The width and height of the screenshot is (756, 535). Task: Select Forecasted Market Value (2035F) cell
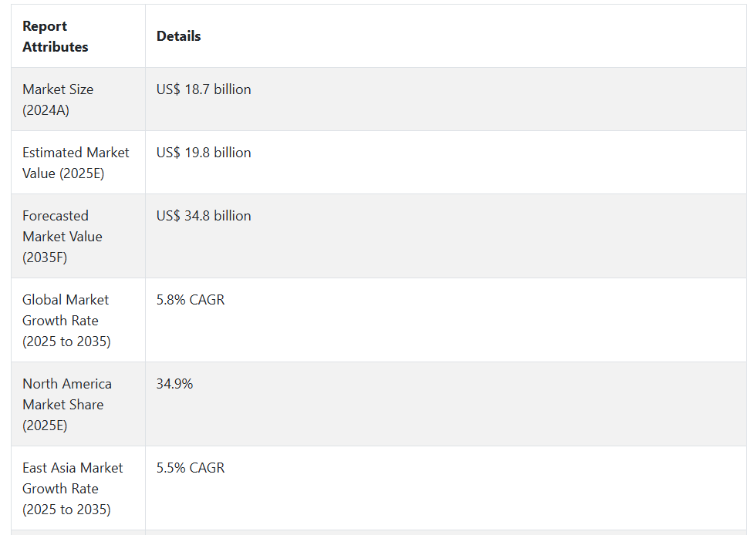[78, 236]
